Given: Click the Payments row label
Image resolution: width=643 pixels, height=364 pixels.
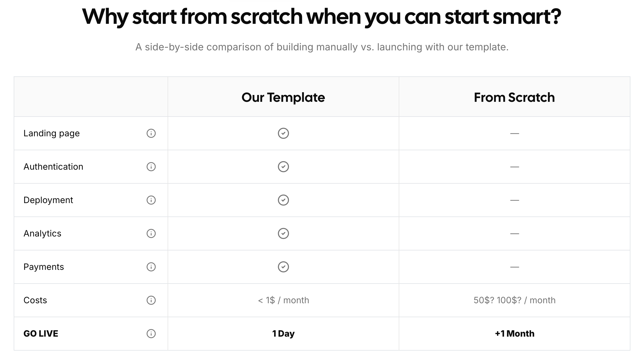Looking at the screenshot, I should click(x=44, y=267).
